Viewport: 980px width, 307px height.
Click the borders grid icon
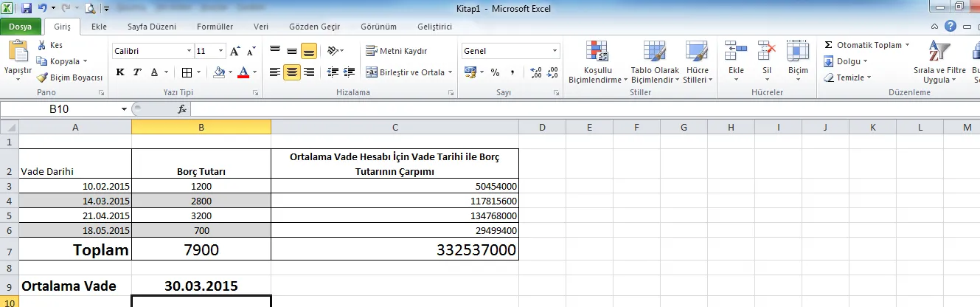pyautogui.click(x=187, y=72)
